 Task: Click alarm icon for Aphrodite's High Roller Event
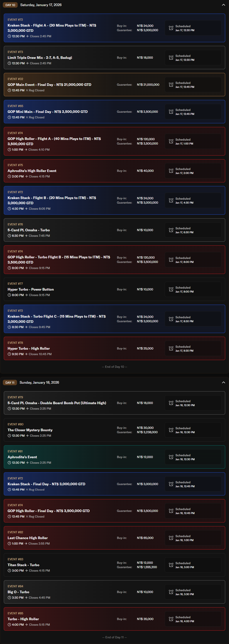coord(171,171)
